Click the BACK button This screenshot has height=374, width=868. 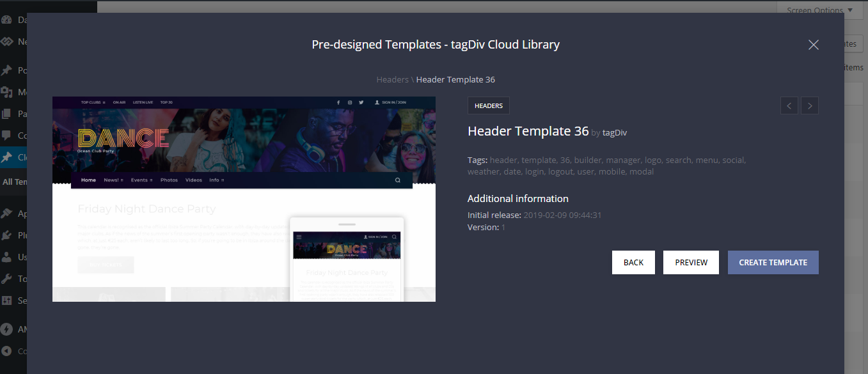point(633,262)
